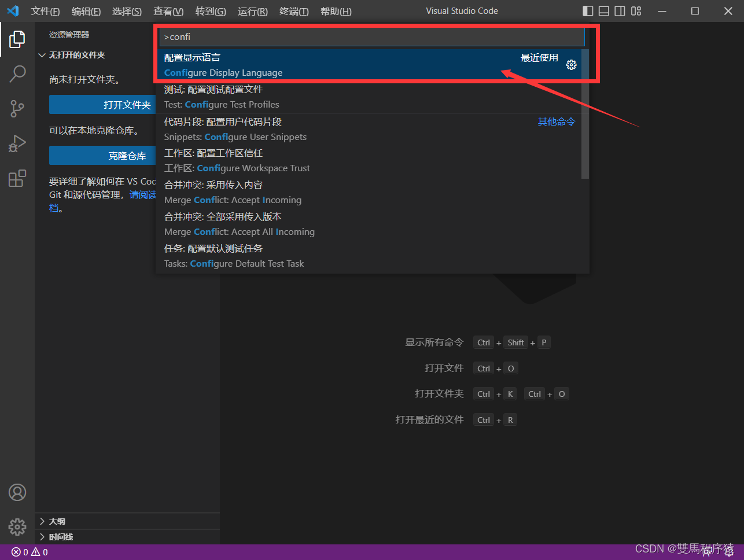Collapse the 无打开的文件夹 section
744x560 pixels.
point(127,55)
